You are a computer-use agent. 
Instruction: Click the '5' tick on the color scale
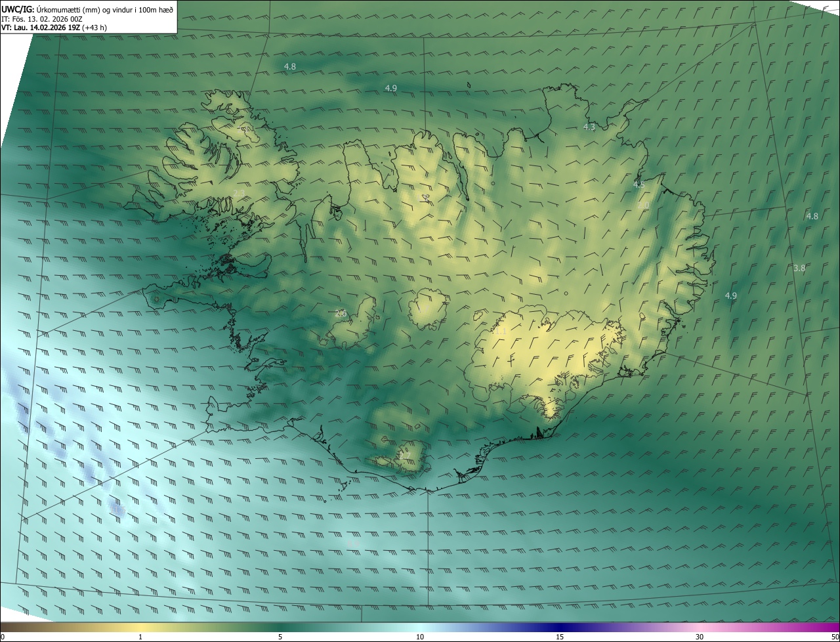[280, 637]
